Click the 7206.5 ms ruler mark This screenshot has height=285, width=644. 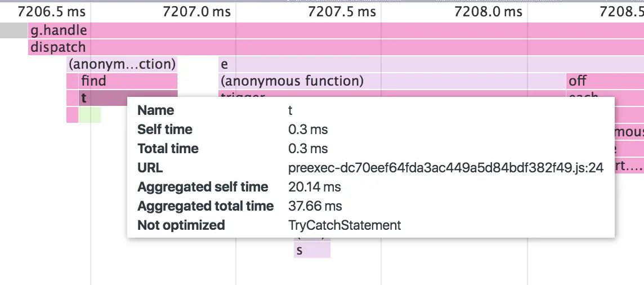pyautogui.click(x=51, y=11)
